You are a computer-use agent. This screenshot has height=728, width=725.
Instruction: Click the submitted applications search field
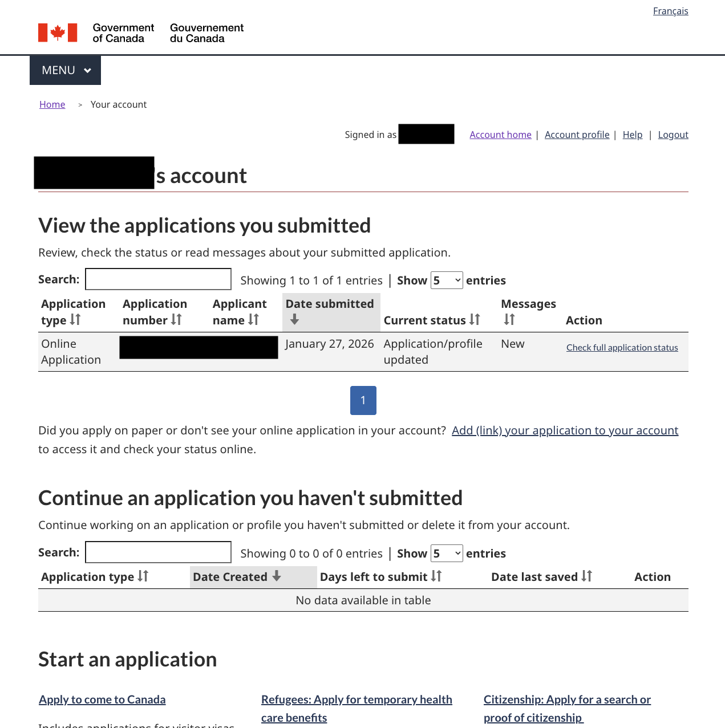point(158,279)
